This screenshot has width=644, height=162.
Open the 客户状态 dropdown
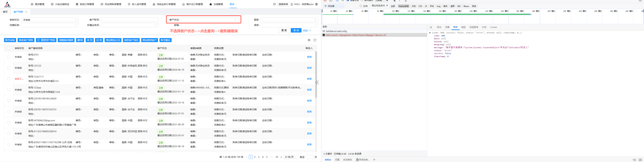point(210,20)
